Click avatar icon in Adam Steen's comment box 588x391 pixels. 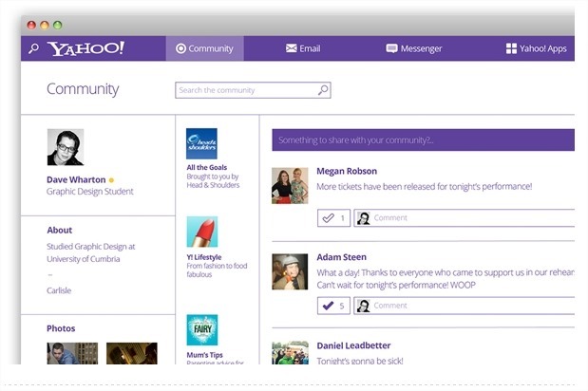pyautogui.click(x=363, y=306)
